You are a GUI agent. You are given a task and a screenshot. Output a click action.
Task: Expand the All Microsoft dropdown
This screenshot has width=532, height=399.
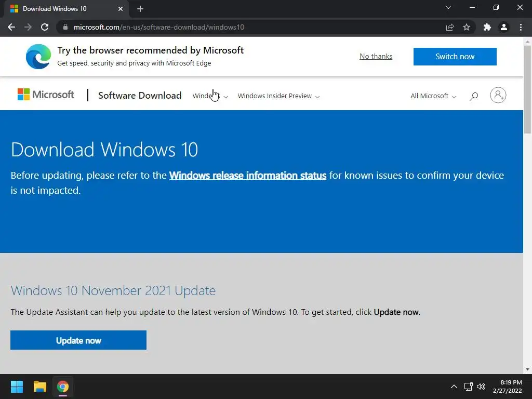433,96
